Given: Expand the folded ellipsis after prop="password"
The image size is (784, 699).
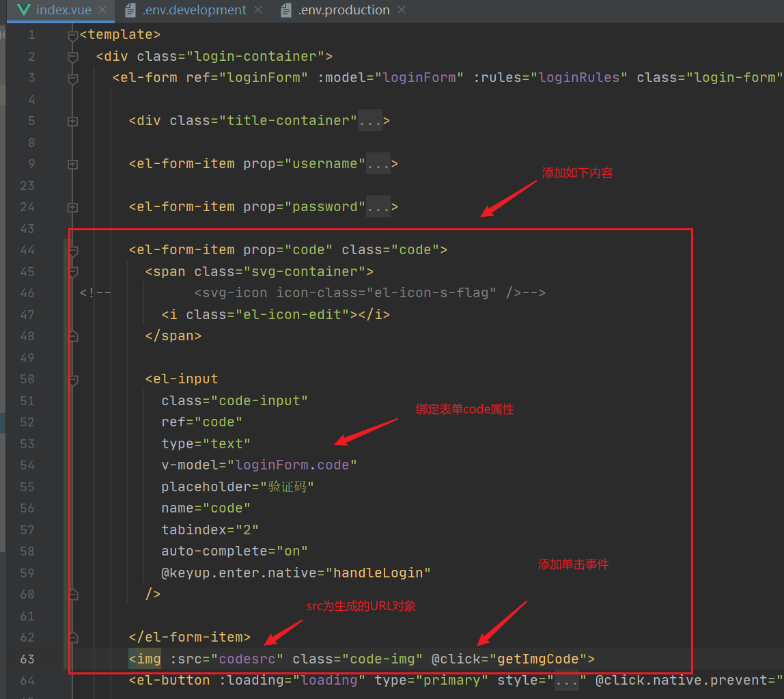Looking at the screenshot, I should (x=378, y=206).
